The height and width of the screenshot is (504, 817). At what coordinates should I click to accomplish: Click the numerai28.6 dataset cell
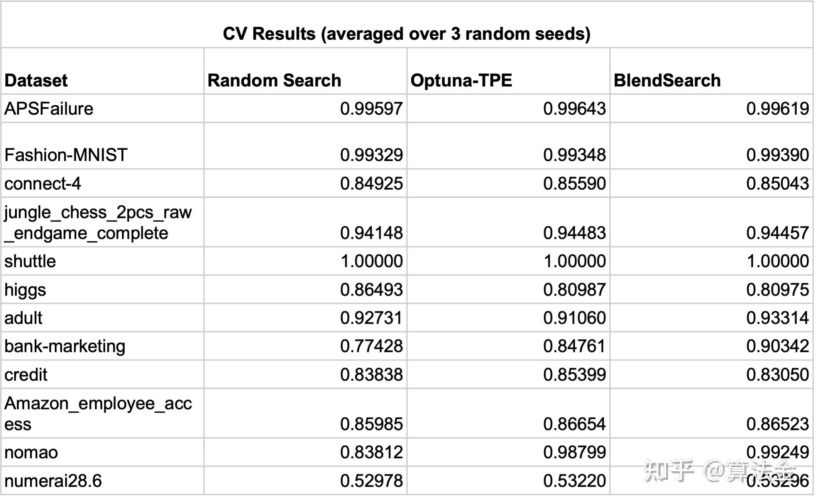pyautogui.click(x=53, y=481)
